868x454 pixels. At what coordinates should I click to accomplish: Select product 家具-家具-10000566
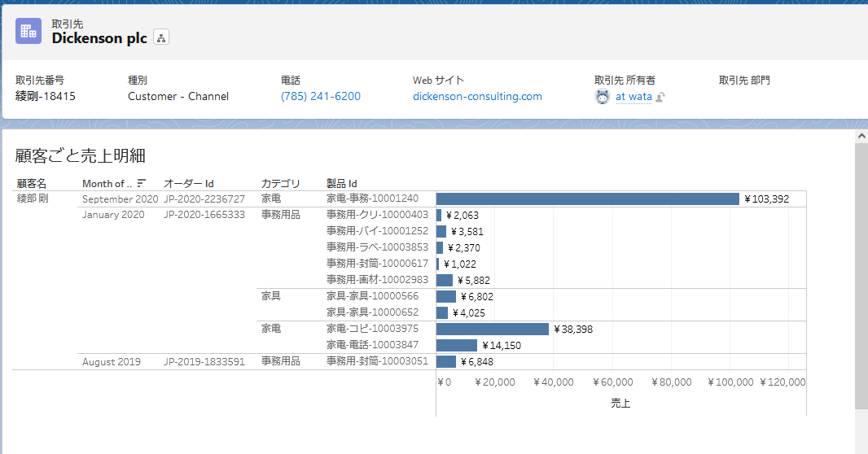pos(373,296)
